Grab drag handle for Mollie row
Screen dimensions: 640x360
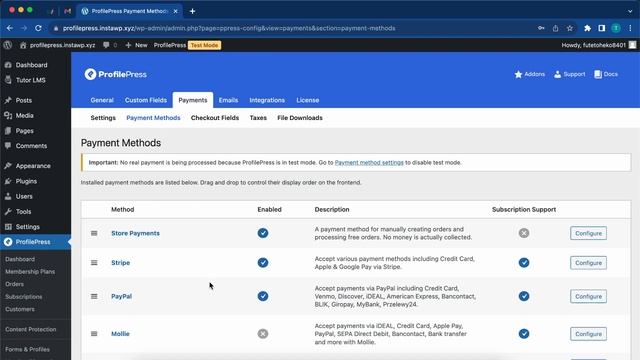pos(94,333)
